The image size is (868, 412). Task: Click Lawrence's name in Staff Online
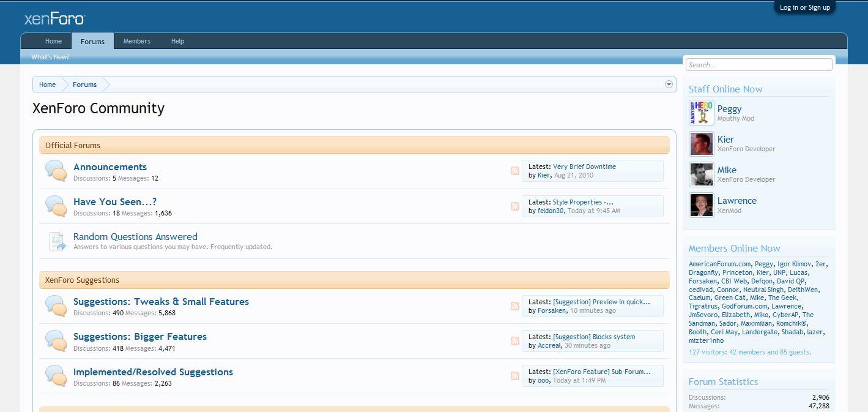pos(737,201)
